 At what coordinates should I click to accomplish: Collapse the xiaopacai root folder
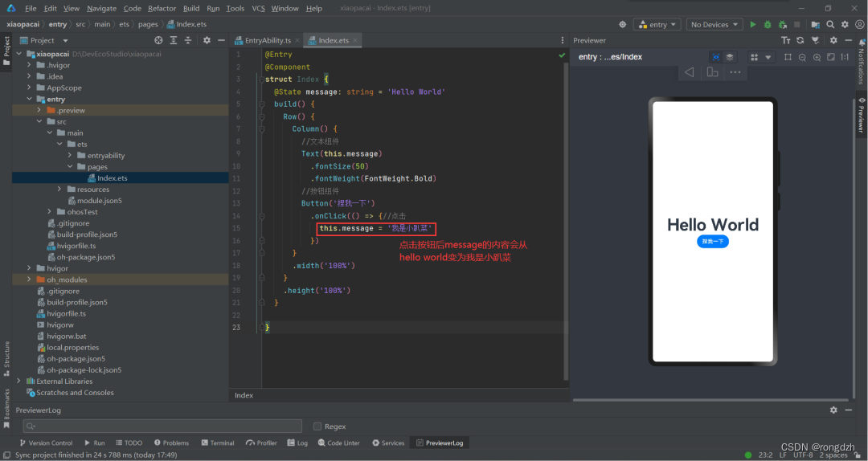coord(18,55)
